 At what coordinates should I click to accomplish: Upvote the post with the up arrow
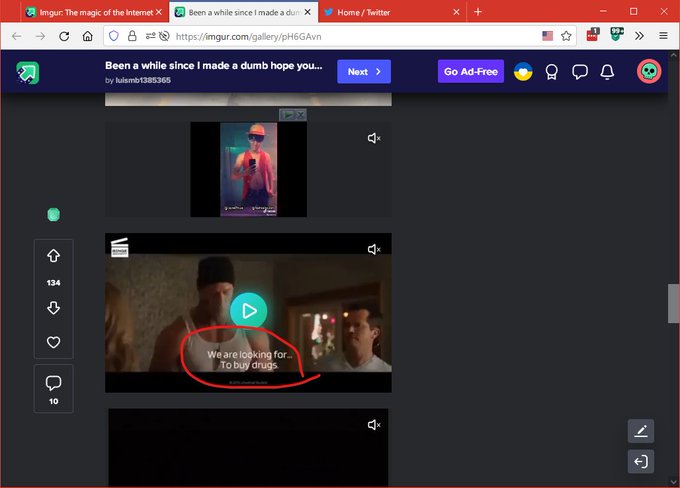click(53, 255)
